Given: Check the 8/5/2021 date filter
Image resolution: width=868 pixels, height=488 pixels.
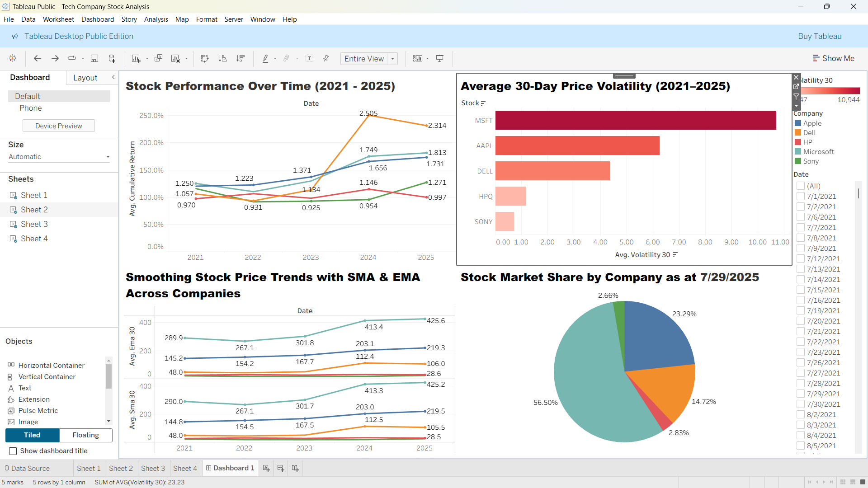Looking at the screenshot, I should pos(801,446).
